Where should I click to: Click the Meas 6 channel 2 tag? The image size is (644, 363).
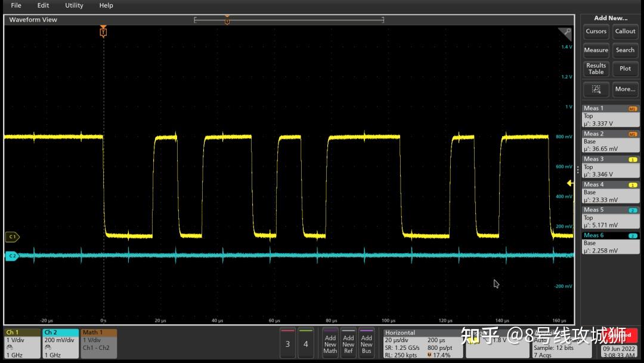coord(633,236)
